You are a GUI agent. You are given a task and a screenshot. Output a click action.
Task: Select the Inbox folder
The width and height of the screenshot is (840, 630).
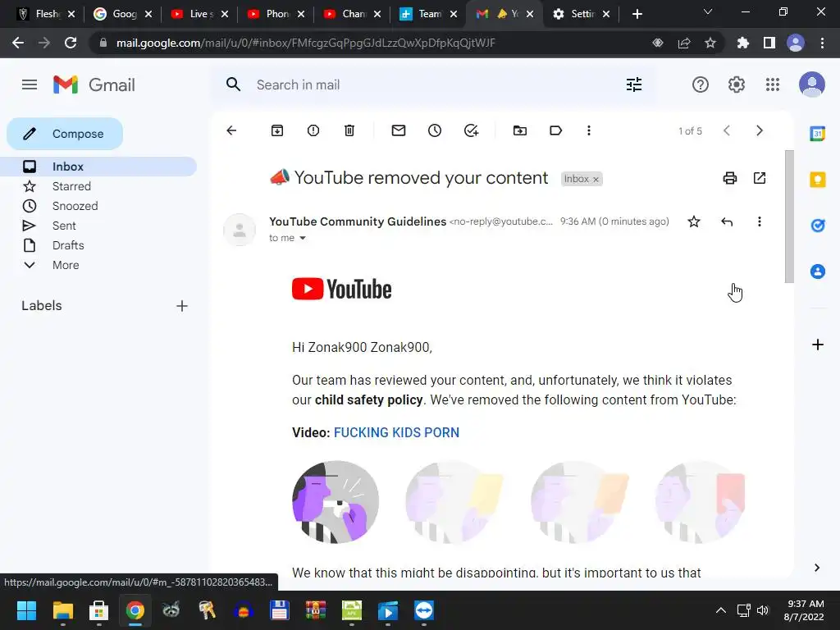(x=98, y=167)
